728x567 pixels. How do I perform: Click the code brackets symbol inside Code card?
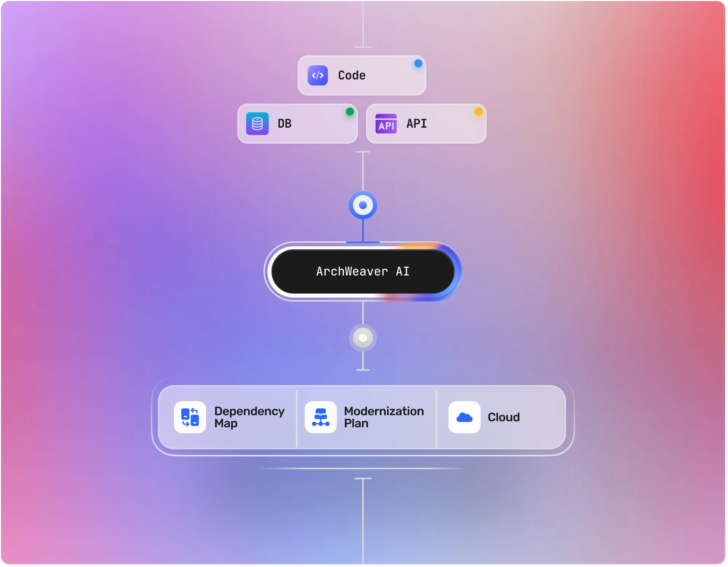tap(318, 75)
